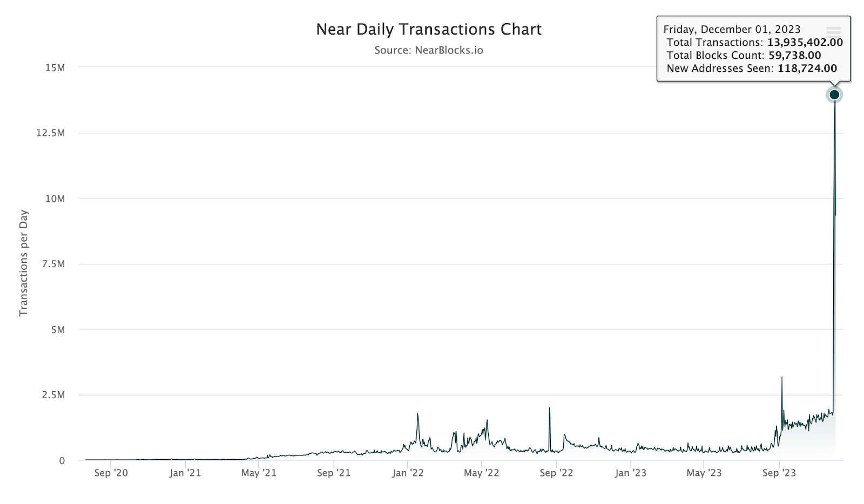Click the spike just after Sep '23
Image resolution: width=864 pixels, height=504 pixels.
(782, 377)
